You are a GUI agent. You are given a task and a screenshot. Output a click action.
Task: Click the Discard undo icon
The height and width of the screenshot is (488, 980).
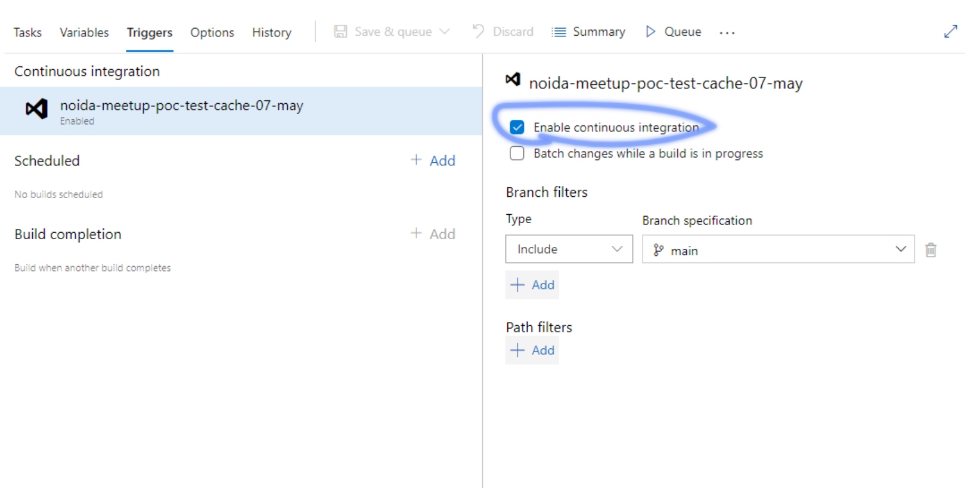coord(478,32)
